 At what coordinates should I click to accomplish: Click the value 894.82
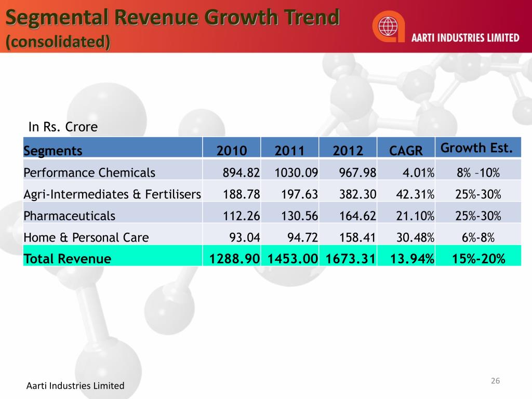tap(241, 172)
